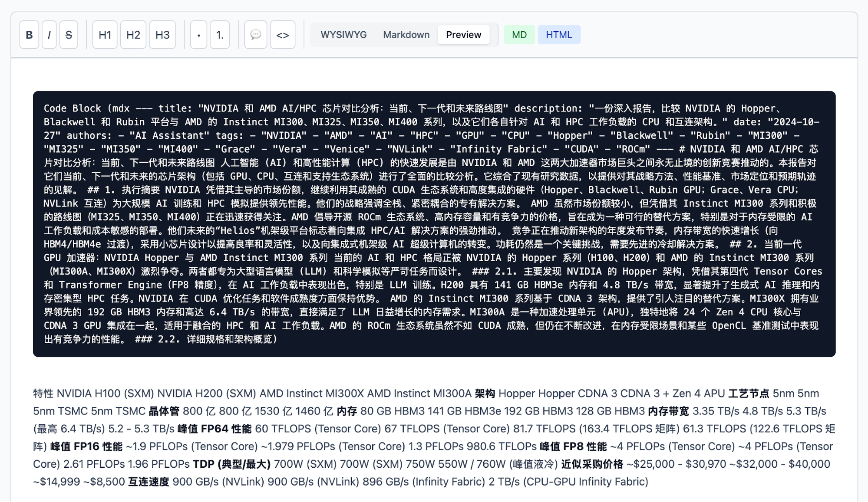Click the 特性 table header text
The height and width of the screenshot is (502, 868).
click(43, 394)
